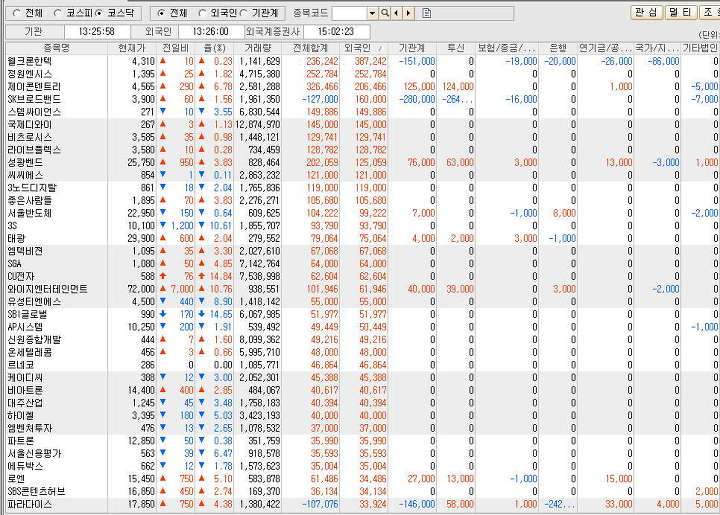Sort by the 율(%) column header
Image resolution: width=720 pixels, height=515 pixels.
pos(214,48)
